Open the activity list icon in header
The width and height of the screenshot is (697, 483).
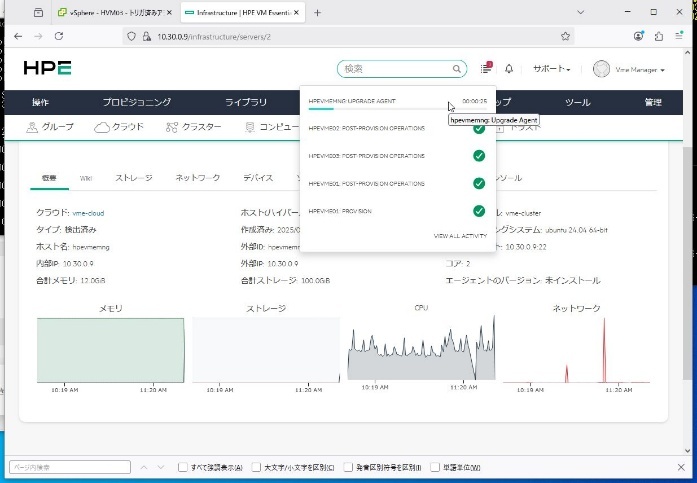point(487,69)
